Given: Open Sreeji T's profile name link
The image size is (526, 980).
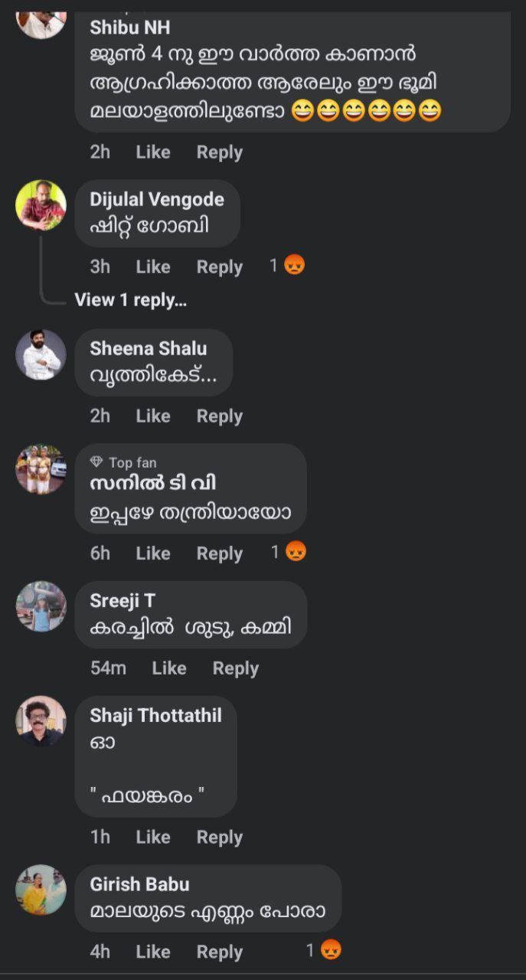Looking at the screenshot, I should tap(123, 601).
